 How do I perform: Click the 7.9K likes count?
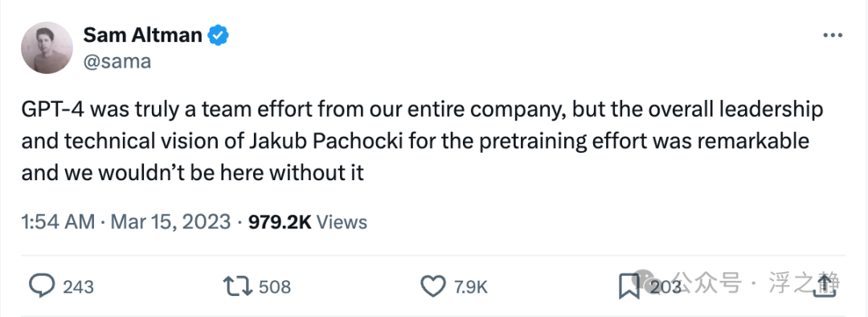pyautogui.click(x=470, y=287)
